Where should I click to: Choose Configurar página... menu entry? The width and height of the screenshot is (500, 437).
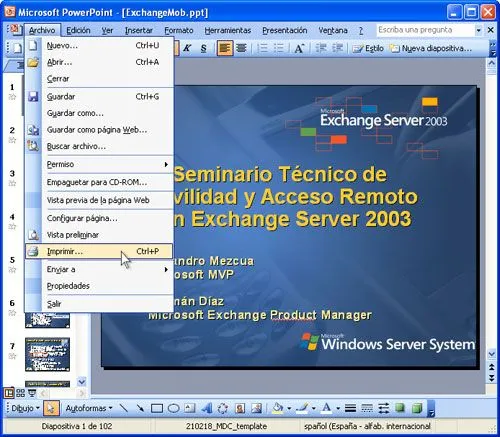point(99,218)
